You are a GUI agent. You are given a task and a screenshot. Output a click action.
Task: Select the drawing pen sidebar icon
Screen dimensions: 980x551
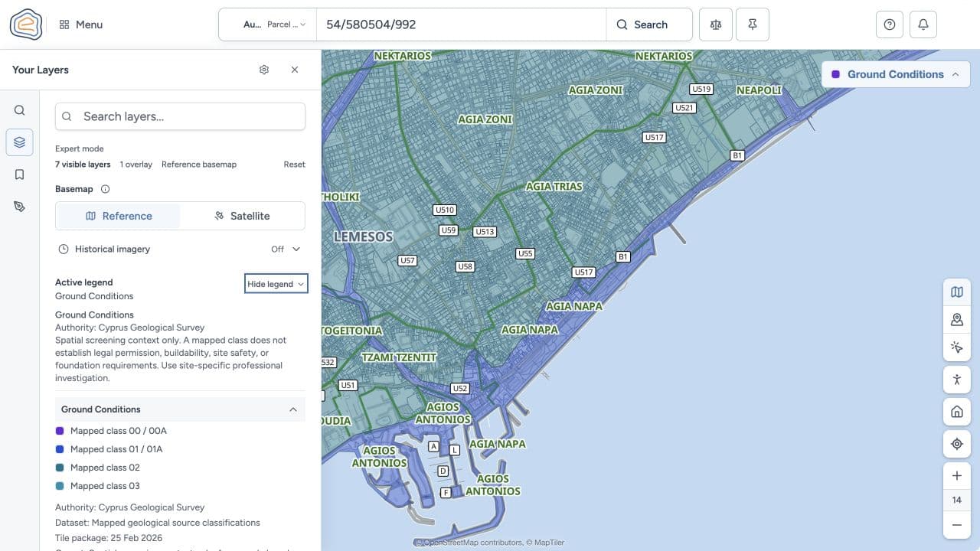point(20,207)
